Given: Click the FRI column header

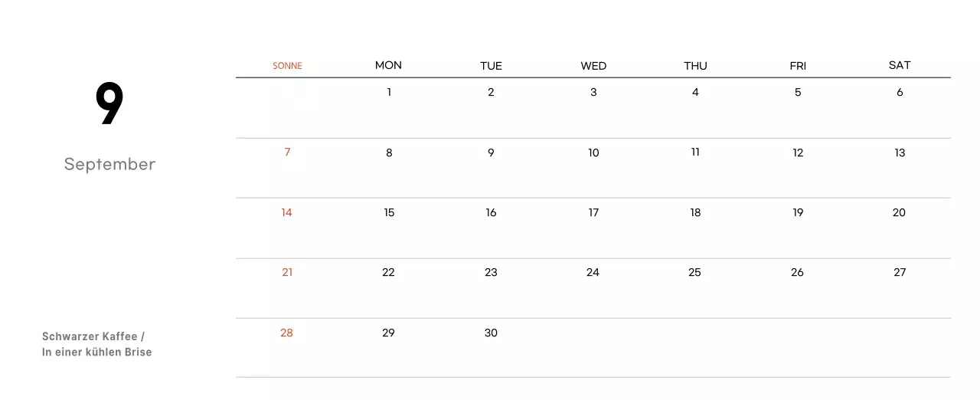Looking at the screenshot, I should (x=798, y=66).
